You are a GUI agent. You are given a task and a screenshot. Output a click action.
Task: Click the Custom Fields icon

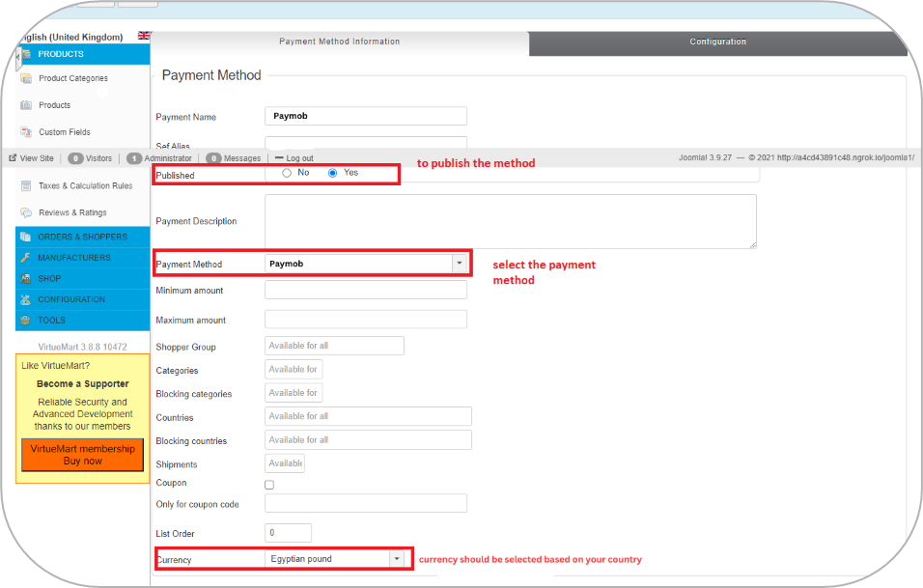(x=26, y=132)
